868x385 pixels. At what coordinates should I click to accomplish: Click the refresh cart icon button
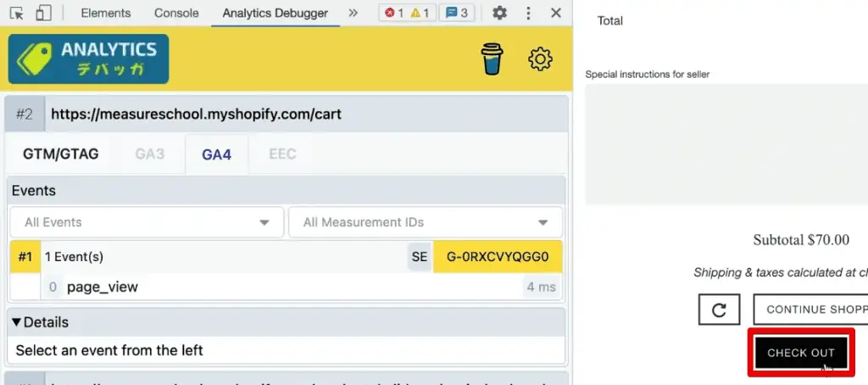(x=720, y=310)
